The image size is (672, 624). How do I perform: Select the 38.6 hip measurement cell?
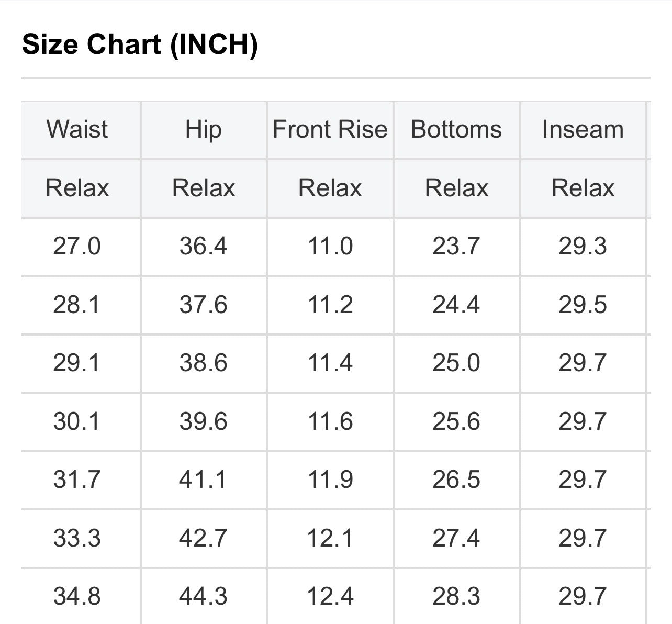pos(203,363)
